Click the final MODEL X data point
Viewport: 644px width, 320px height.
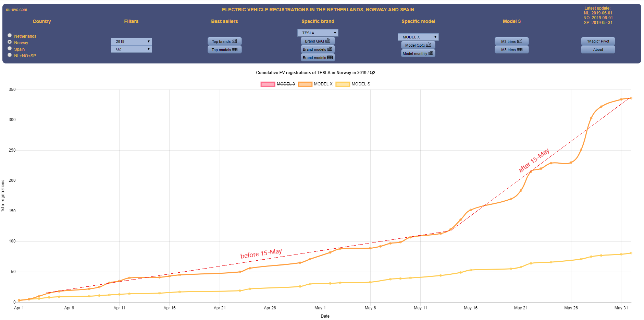click(x=631, y=98)
